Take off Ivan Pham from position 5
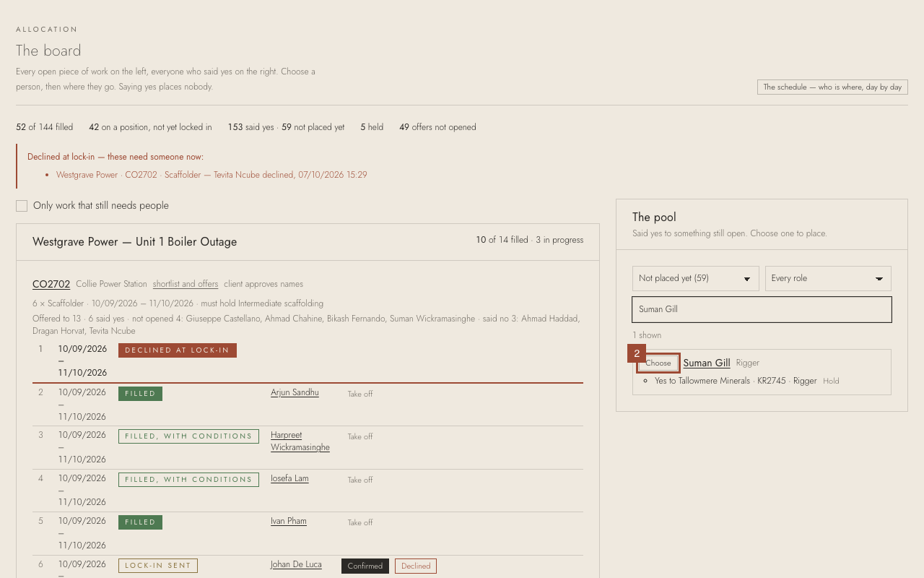This screenshot has width=924, height=578. click(360, 522)
